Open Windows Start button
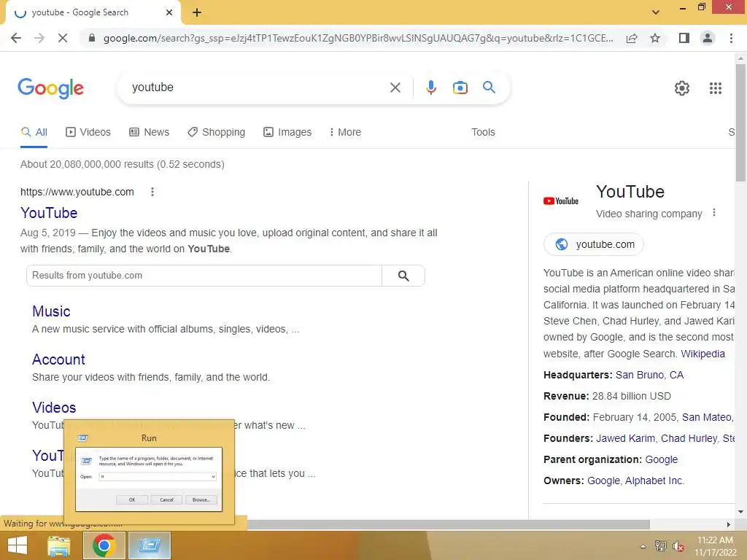Image resolution: width=747 pixels, height=560 pixels. click(x=18, y=545)
